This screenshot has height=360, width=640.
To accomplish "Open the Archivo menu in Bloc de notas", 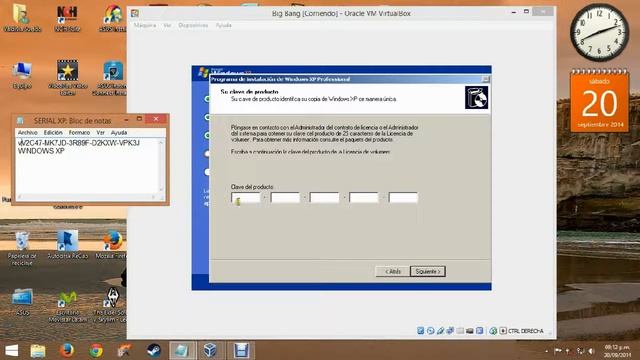I will 27,133.
